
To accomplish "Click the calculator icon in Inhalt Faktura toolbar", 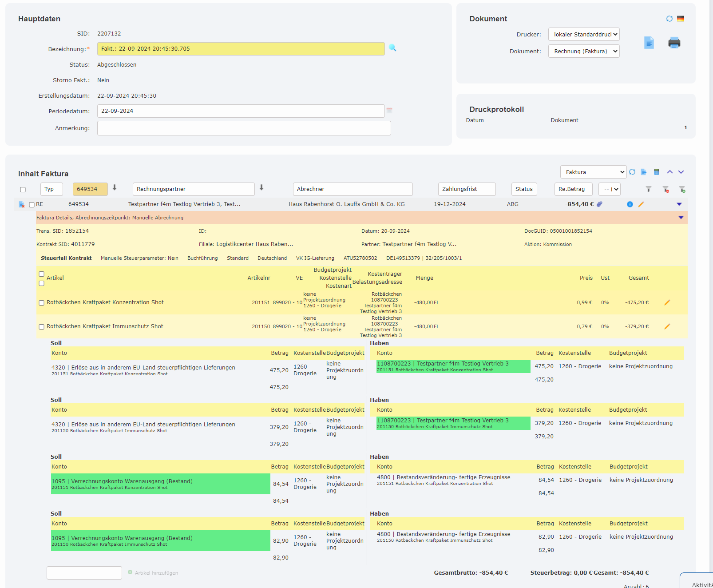I will coord(658,172).
